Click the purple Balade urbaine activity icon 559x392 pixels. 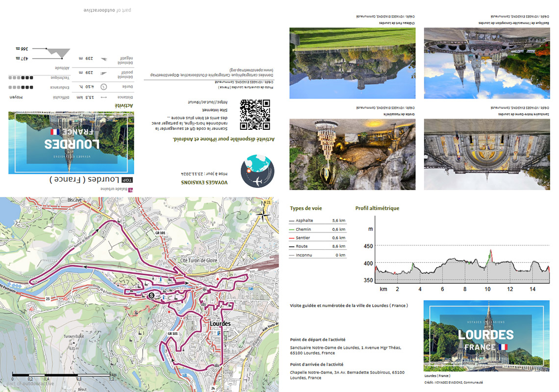coord(130,189)
